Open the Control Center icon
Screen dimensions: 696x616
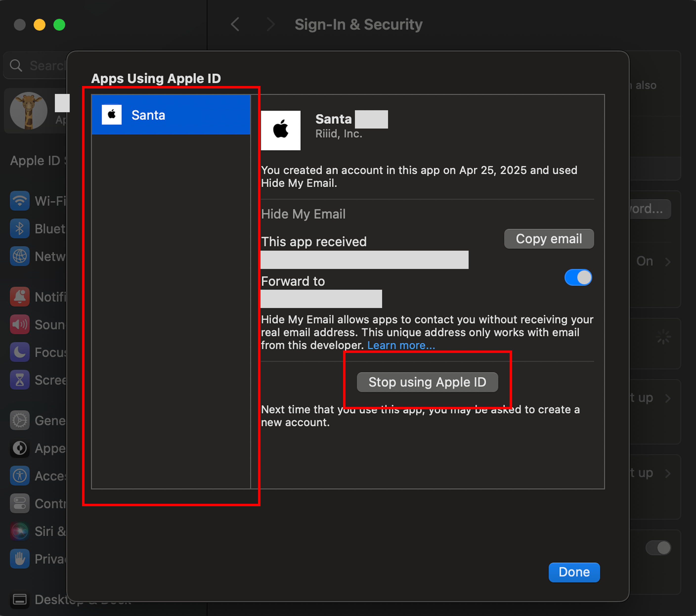point(20,503)
